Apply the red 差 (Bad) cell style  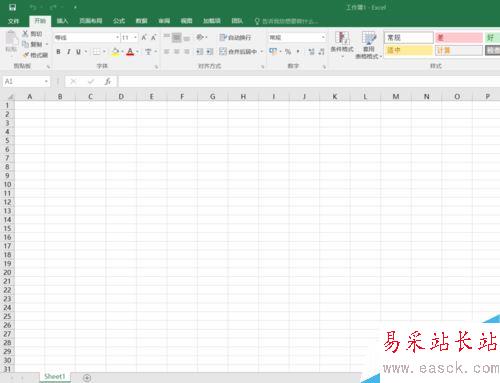pyautogui.click(x=459, y=38)
